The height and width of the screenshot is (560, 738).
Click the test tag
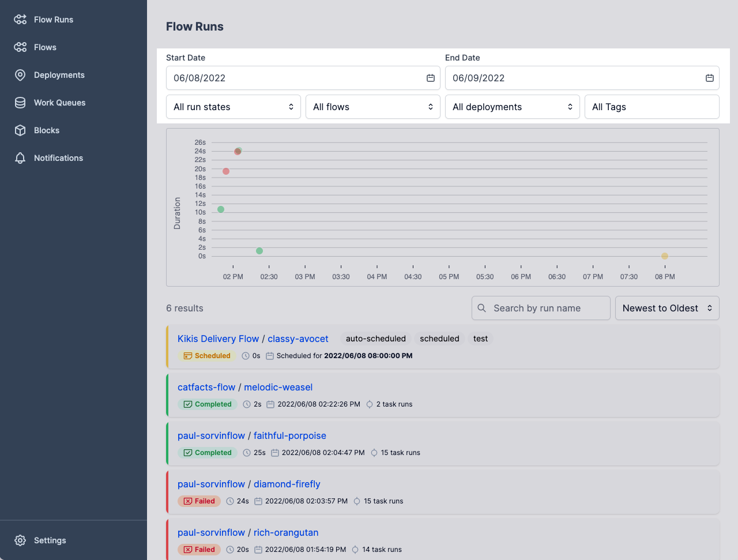point(480,339)
